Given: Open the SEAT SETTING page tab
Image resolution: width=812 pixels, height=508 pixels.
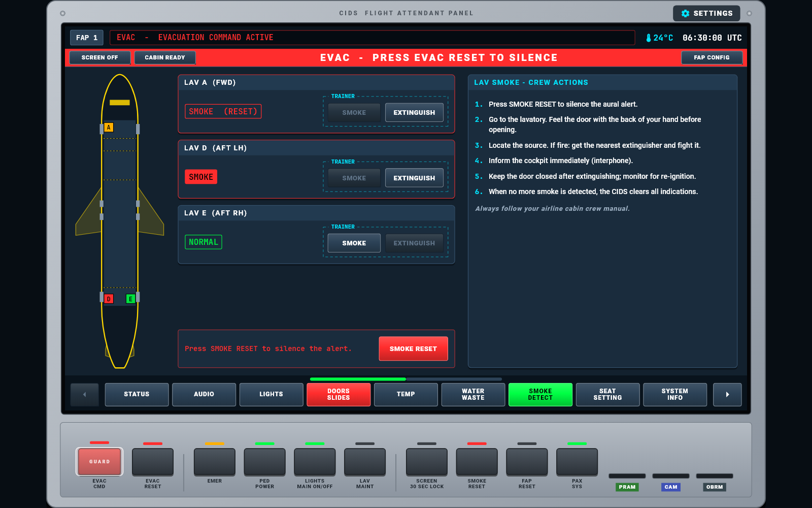Looking at the screenshot, I should (x=607, y=394).
